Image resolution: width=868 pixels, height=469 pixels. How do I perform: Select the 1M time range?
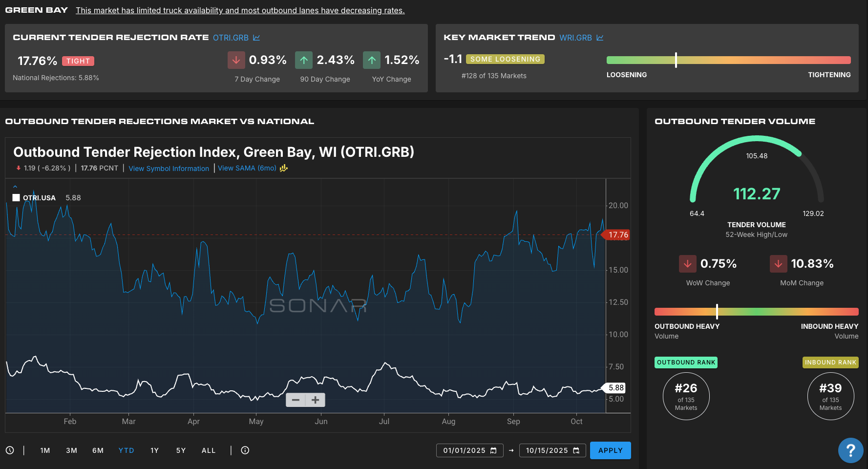45,450
